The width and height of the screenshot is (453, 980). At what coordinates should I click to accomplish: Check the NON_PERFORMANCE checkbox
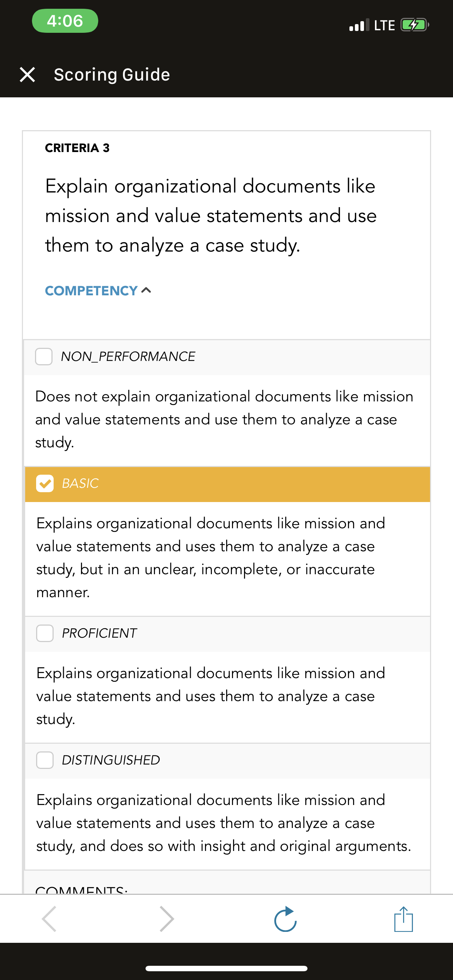click(44, 357)
